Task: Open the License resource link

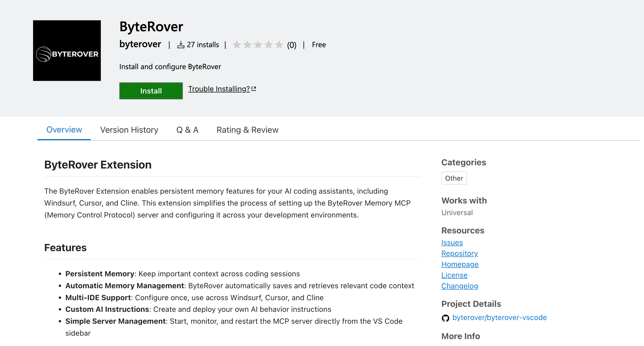Action: [x=454, y=275]
